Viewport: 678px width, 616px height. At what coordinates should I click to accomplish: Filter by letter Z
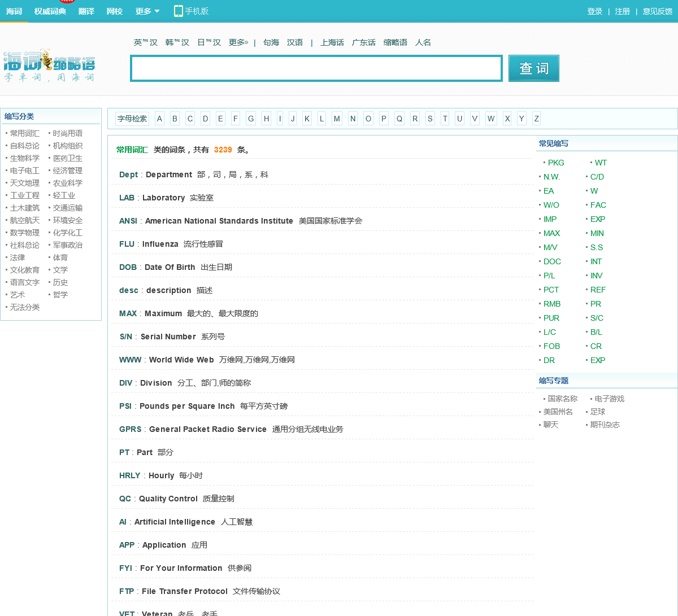tap(536, 119)
